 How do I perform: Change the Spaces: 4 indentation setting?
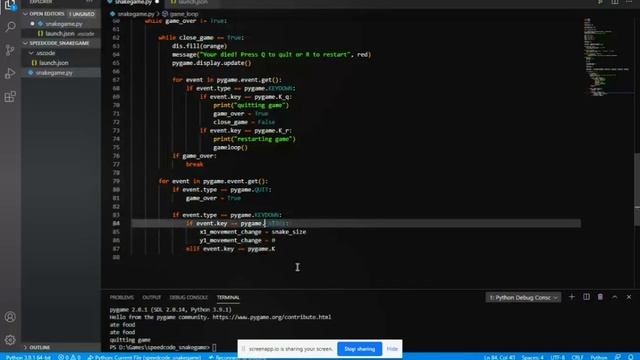(533, 357)
